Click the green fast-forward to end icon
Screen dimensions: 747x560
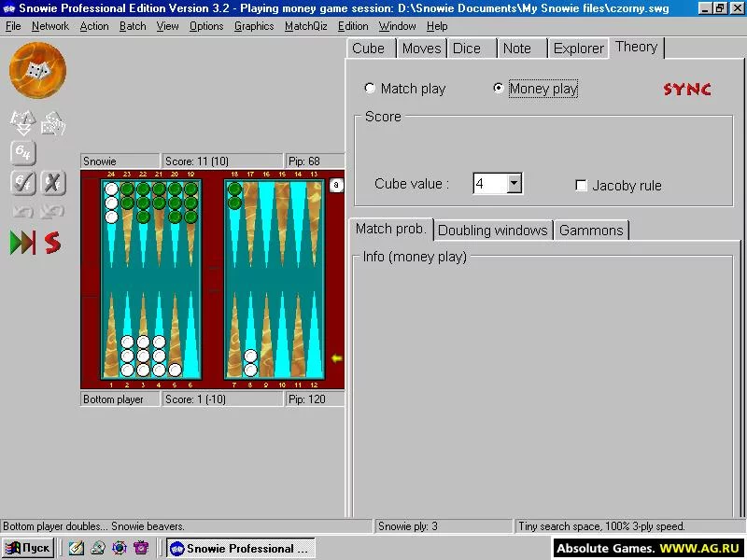pyautogui.click(x=22, y=243)
